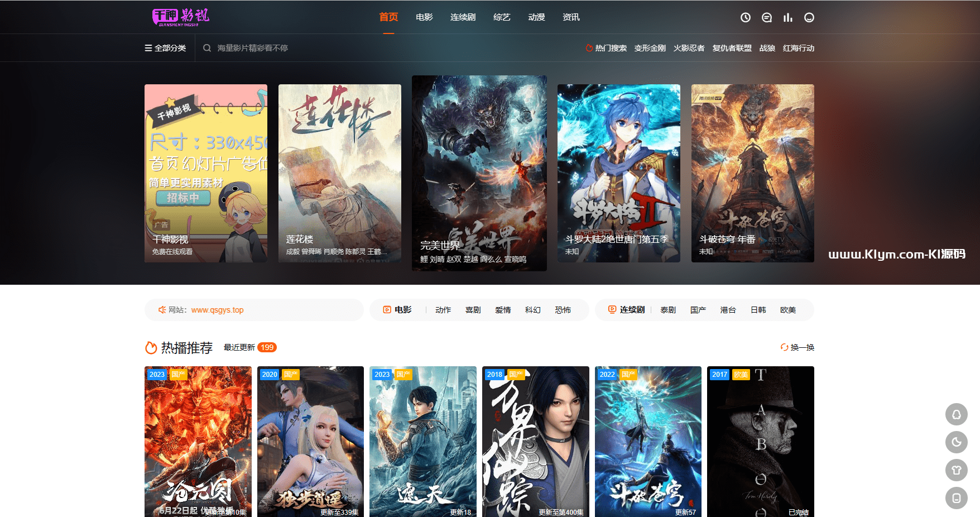Click the 热播推荐 flame icon
Screen dimensions: 980x517
click(x=151, y=348)
